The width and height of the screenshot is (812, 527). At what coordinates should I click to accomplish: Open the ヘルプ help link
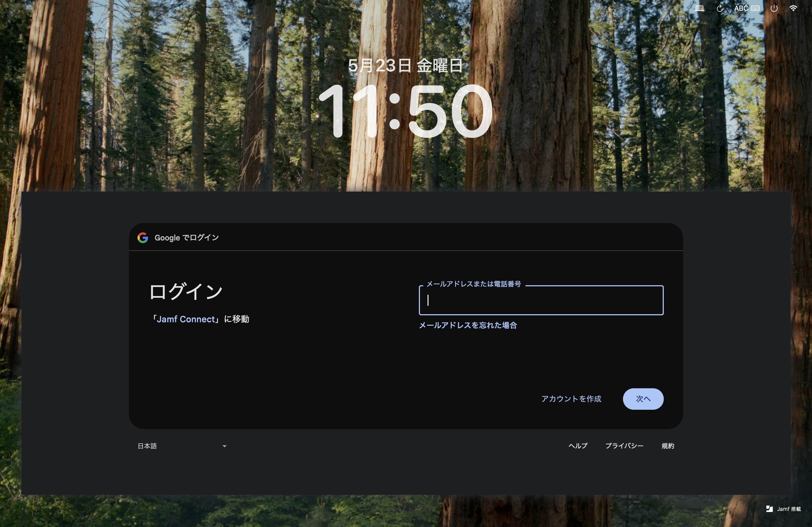(x=578, y=446)
